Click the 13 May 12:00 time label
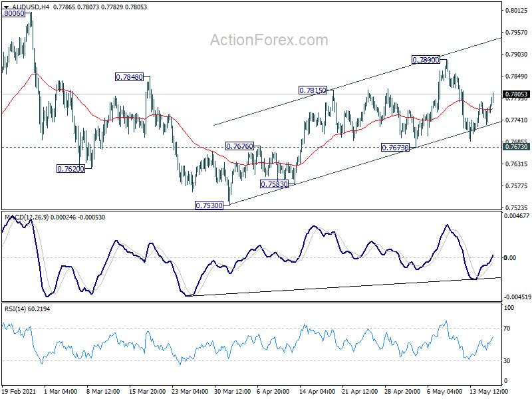 click(x=489, y=392)
